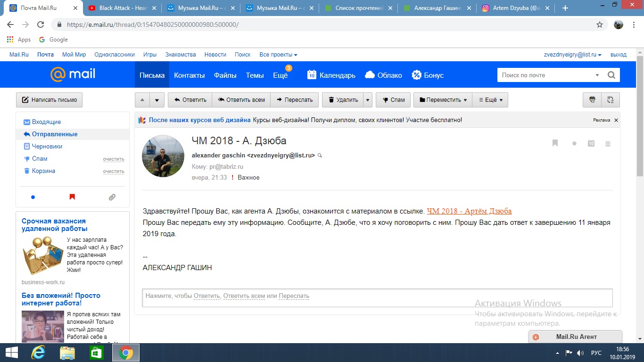
Task: Open Chrome profile avatar
Action: point(619,25)
